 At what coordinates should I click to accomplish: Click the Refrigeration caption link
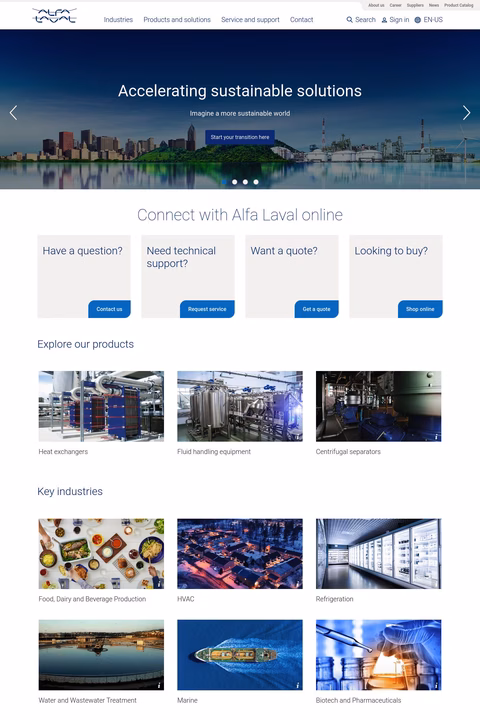click(334, 599)
